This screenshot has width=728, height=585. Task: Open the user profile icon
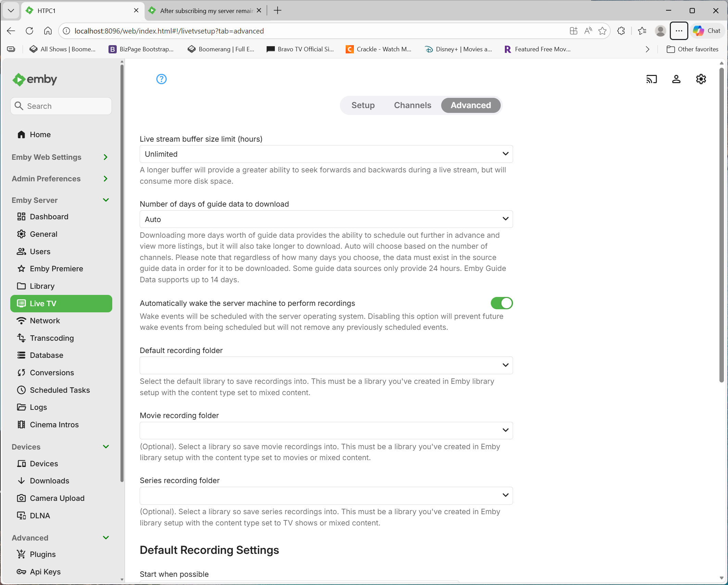676,79
